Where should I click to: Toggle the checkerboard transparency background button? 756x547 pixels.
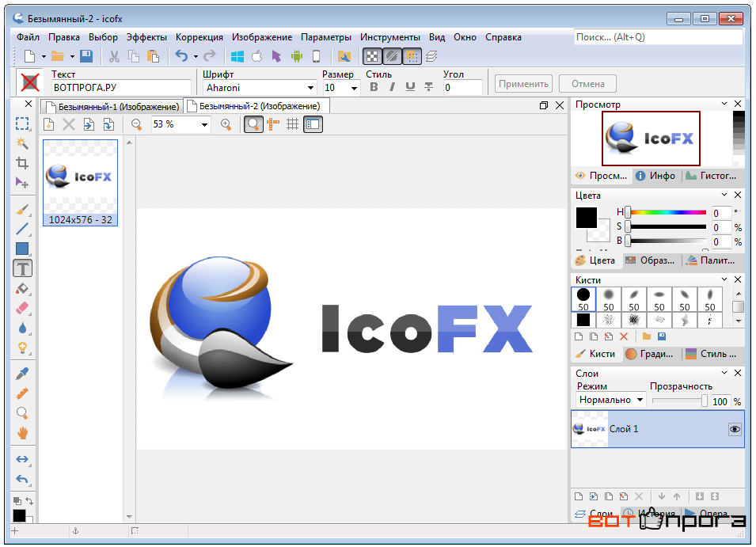(372, 56)
